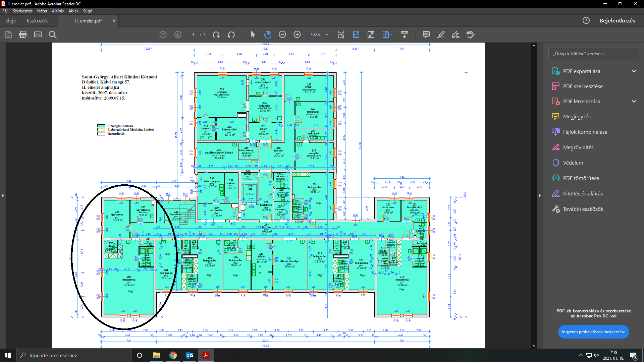Rotate the page clockwise

pyautogui.click(x=216, y=35)
